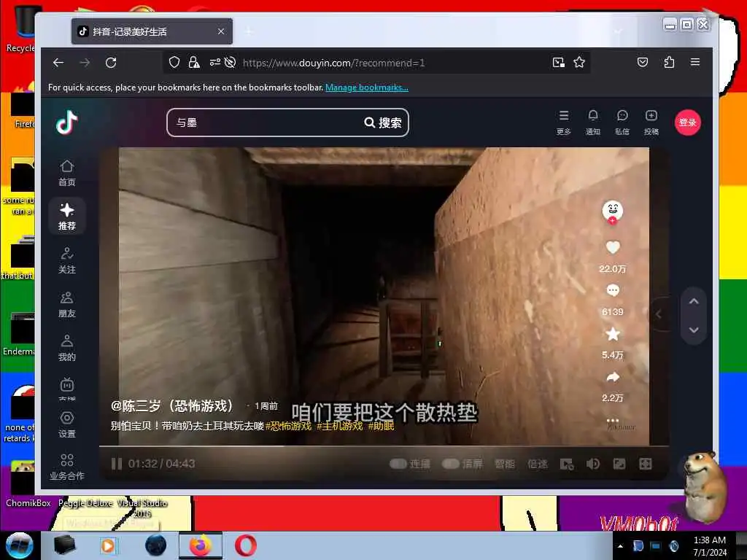Go to next video with down chevron
747x560 pixels.
[694, 330]
